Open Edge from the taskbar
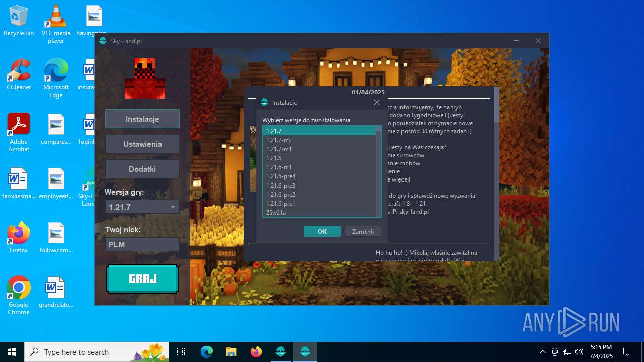 (x=207, y=352)
